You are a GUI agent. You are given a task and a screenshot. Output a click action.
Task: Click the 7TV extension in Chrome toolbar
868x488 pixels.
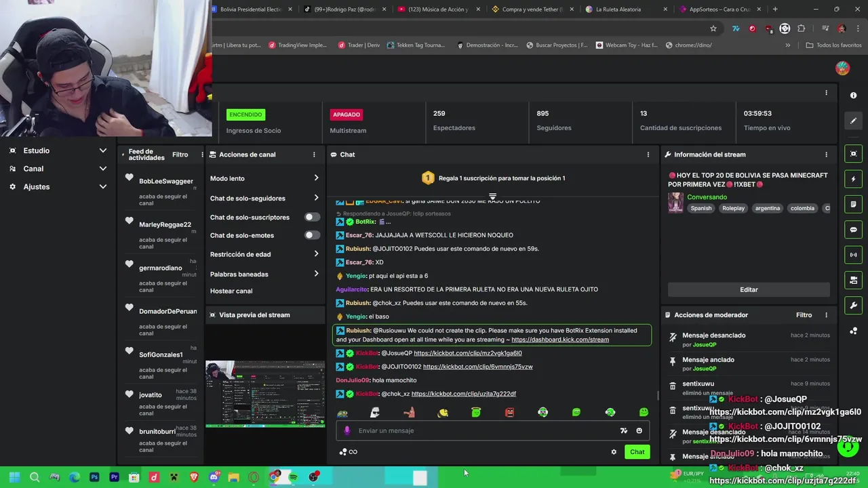pyautogui.click(x=736, y=28)
